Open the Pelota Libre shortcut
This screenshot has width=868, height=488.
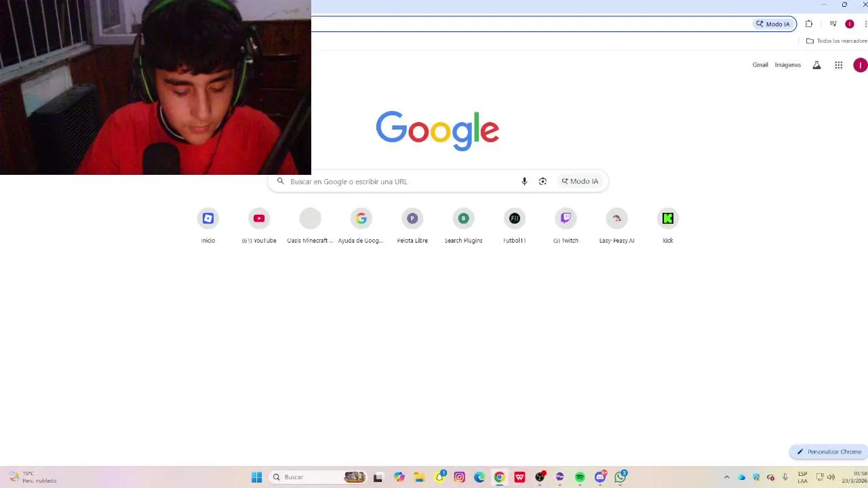tap(412, 226)
